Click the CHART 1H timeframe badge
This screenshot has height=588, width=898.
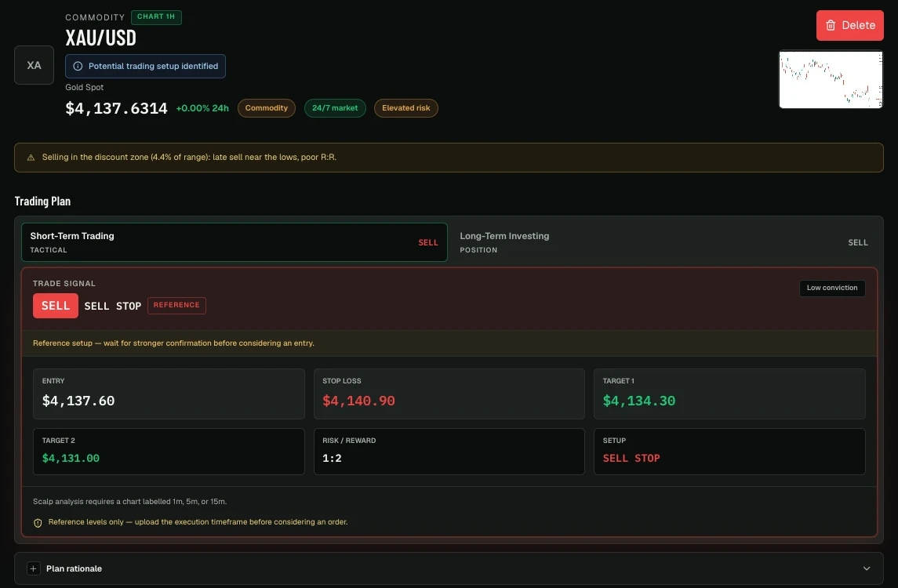point(156,17)
